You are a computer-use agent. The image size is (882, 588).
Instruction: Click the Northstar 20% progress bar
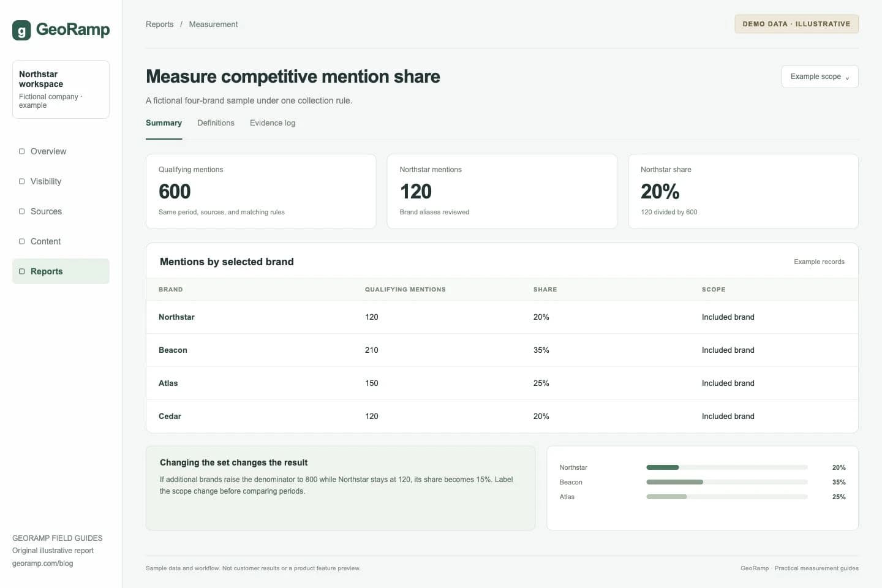[726, 467]
